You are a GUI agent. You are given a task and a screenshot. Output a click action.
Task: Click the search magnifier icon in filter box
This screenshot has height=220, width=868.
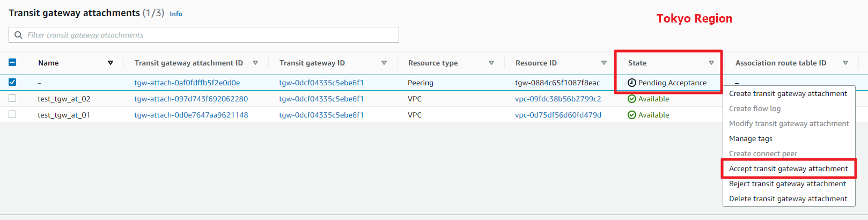click(18, 35)
